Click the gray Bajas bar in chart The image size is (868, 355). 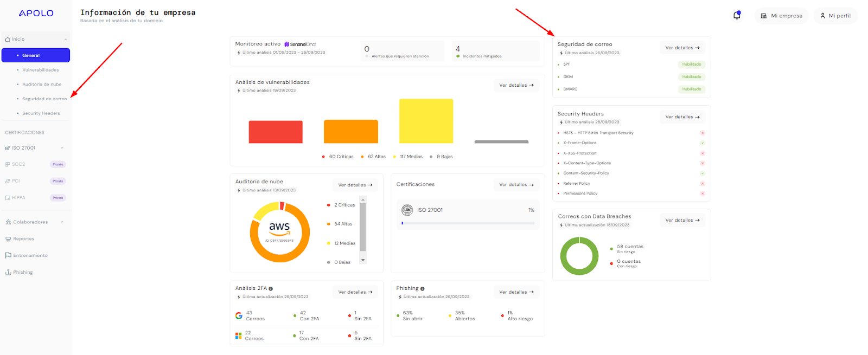coord(501,142)
